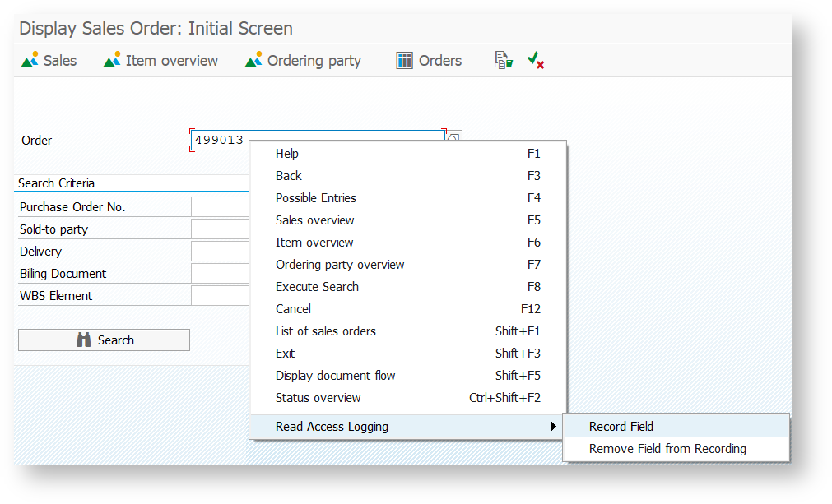
Task: Click the WBS Element input field
Action: (220, 296)
